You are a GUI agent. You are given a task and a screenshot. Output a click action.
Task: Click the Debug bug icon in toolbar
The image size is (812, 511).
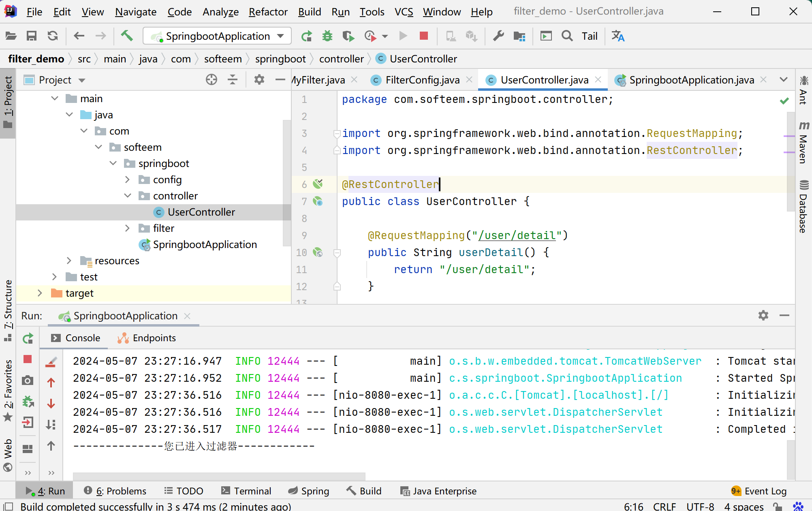coord(327,36)
